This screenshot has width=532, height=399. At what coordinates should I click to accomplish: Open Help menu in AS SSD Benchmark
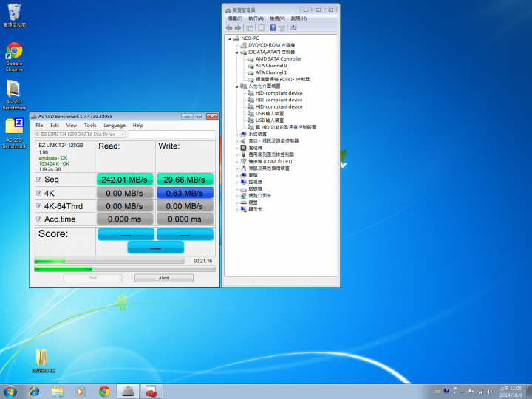(137, 125)
